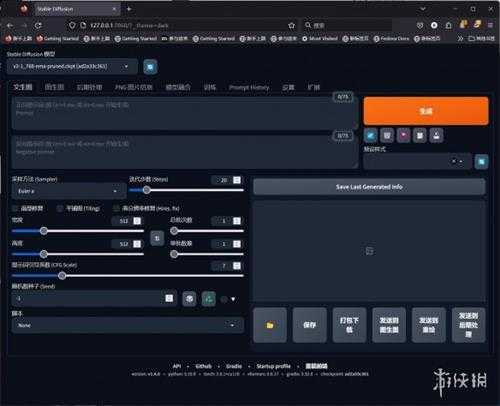List all browser tabs with the chevron

[x=423, y=9]
